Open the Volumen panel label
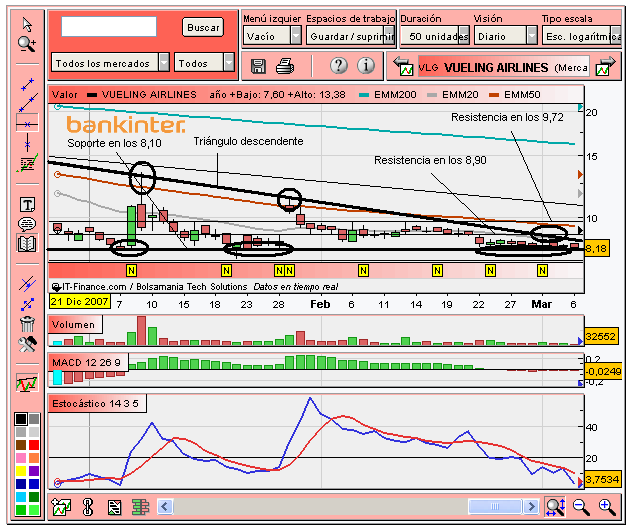This screenshot has height=530, width=632. coord(75,324)
